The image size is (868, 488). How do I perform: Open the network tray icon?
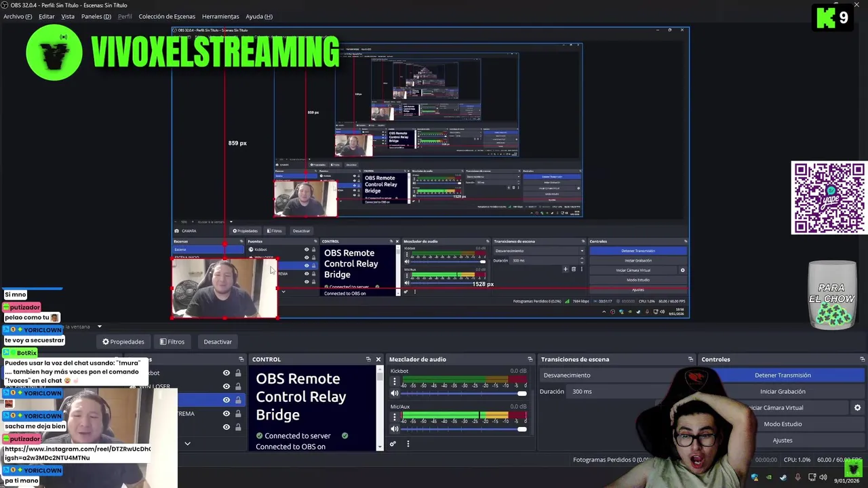point(812,477)
